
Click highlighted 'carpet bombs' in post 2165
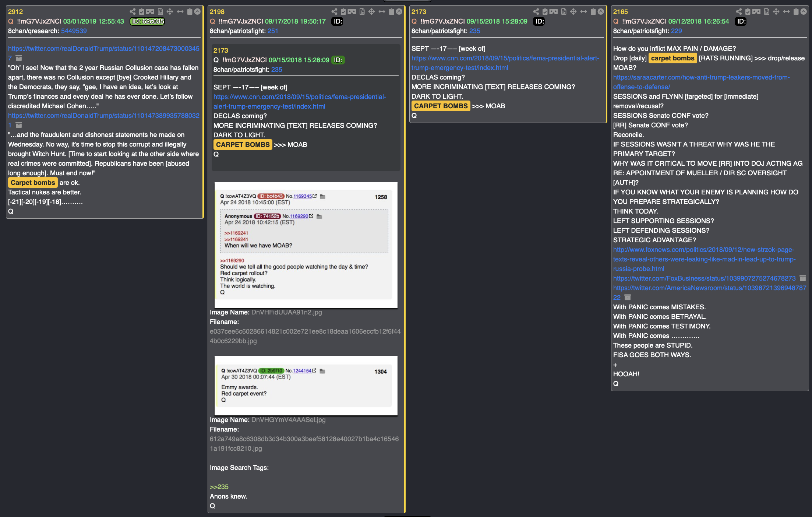click(672, 58)
